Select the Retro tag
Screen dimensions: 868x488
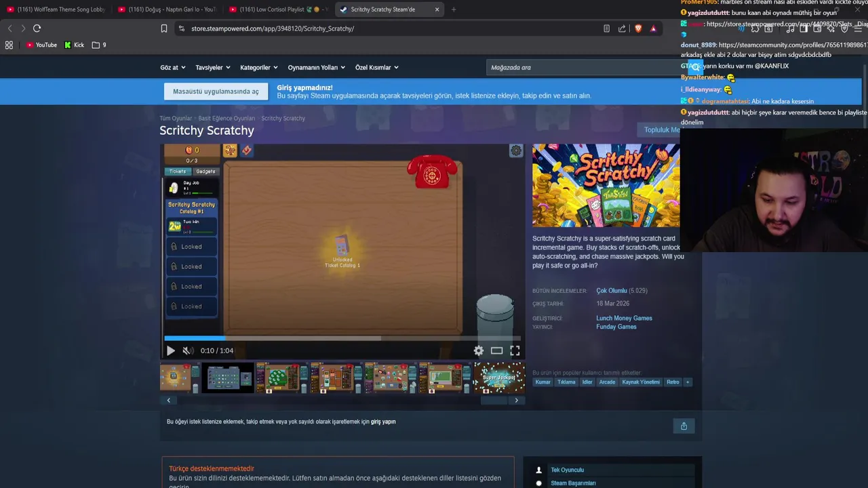click(x=673, y=382)
